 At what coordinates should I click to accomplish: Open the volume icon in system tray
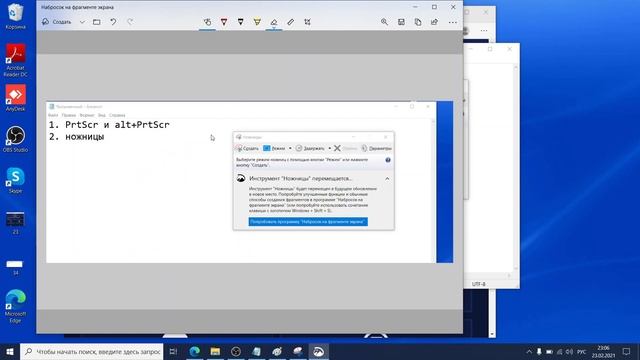point(569,351)
